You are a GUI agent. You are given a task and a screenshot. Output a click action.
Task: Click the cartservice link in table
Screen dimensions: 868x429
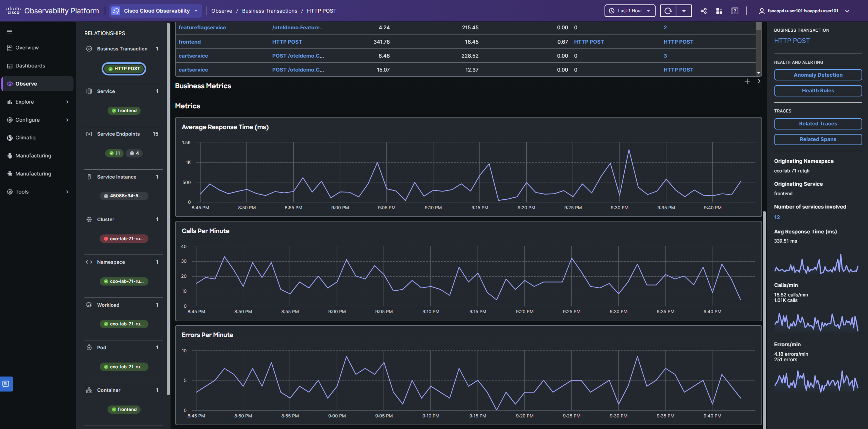coord(193,56)
